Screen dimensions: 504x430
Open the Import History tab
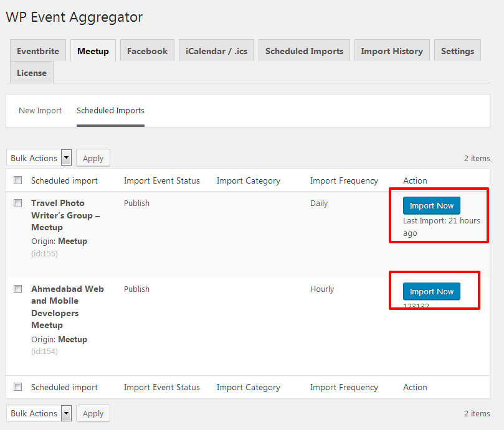(x=392, y=51)
